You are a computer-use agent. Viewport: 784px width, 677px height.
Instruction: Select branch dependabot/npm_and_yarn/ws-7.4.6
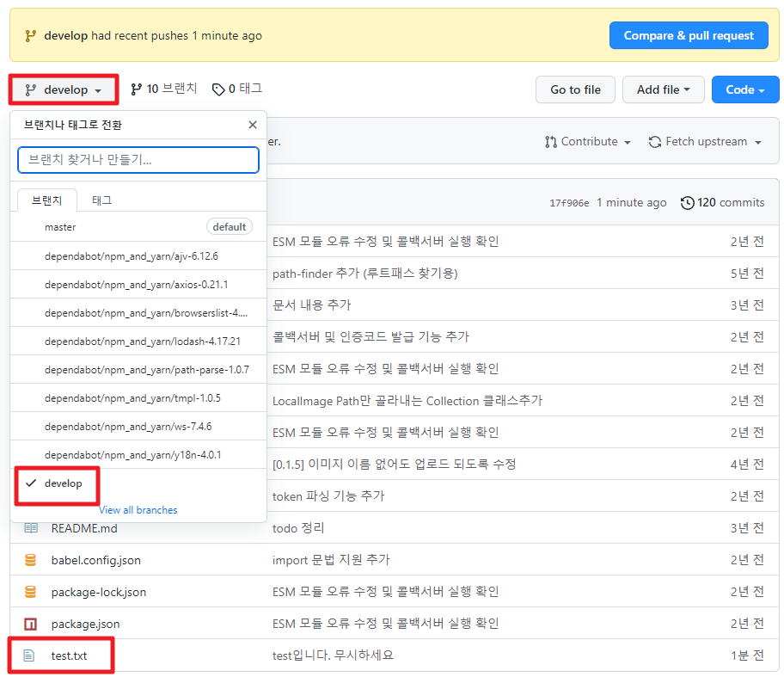pos(138,427)
